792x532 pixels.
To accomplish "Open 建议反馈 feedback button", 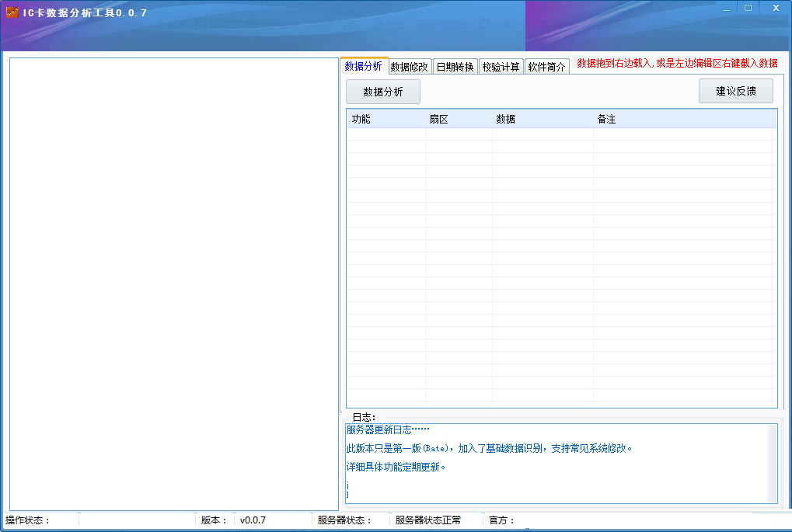I will (x=734, y=91).
